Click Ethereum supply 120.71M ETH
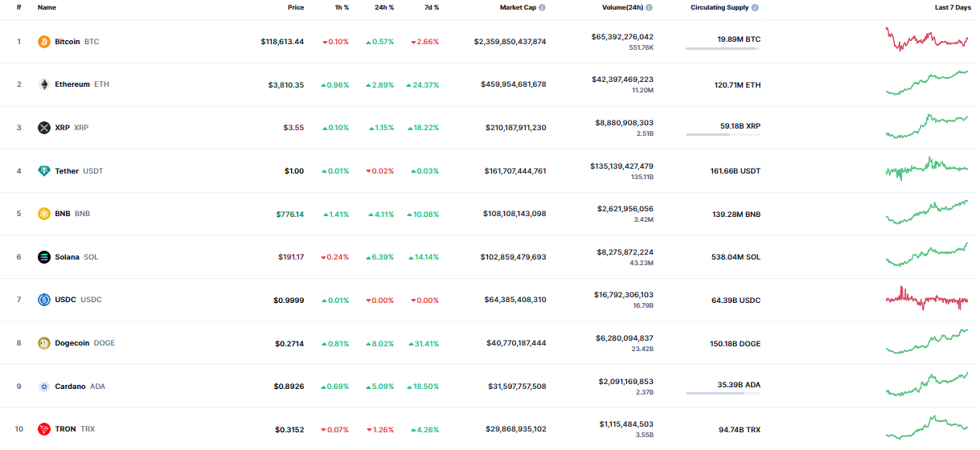 pyautogui.click(x=737, y=84)
